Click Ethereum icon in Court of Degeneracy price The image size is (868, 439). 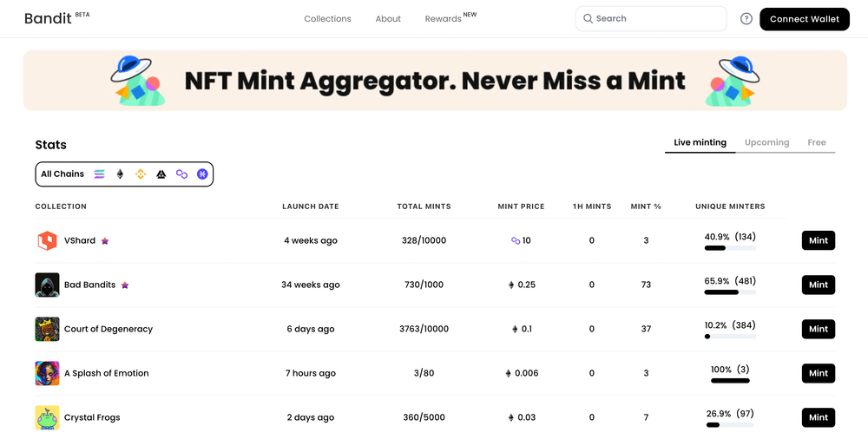515,330
